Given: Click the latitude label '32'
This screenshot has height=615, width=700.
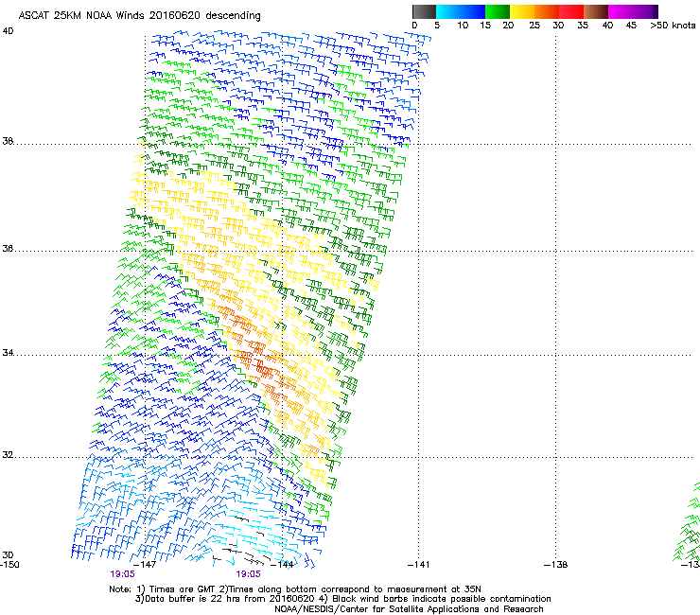Looking at the screenshot, I should pyautogui.click(x=8, y=455).
